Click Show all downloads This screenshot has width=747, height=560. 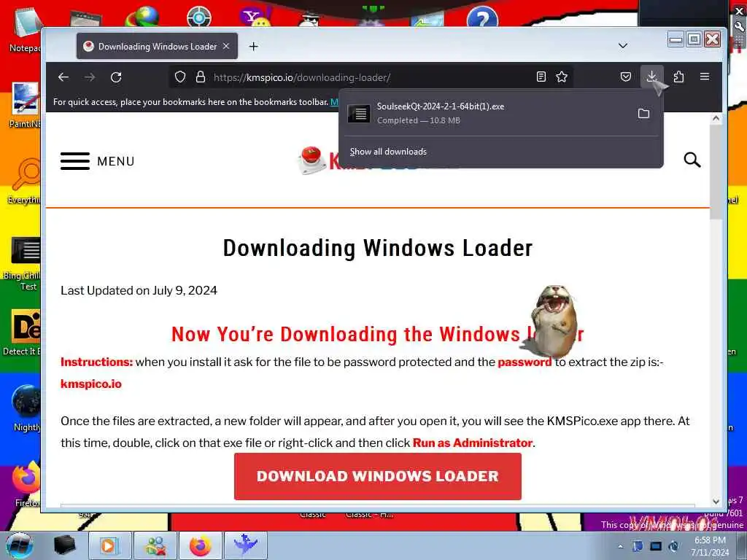(388, 152)
